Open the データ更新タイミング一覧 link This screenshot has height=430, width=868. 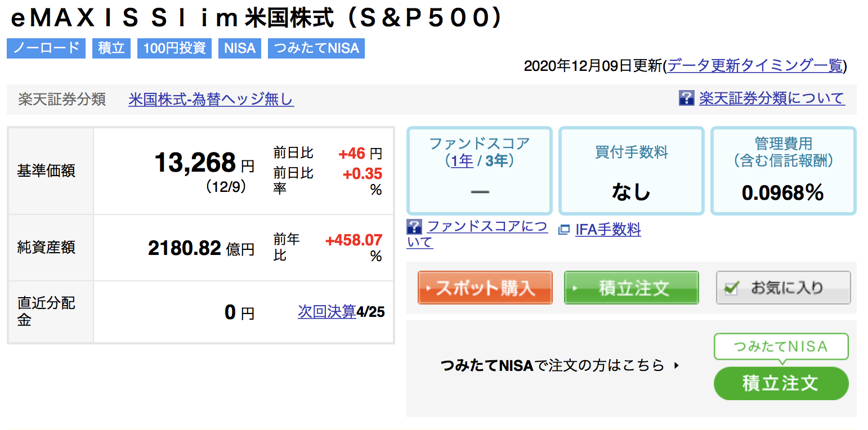pyautogui.click(x=755, y=66)
